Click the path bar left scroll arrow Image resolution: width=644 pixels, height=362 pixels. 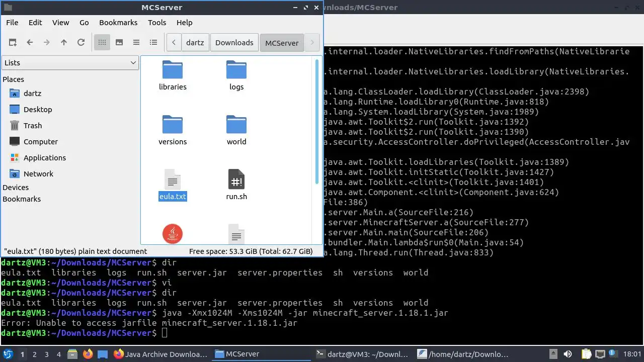click(174, 43)
